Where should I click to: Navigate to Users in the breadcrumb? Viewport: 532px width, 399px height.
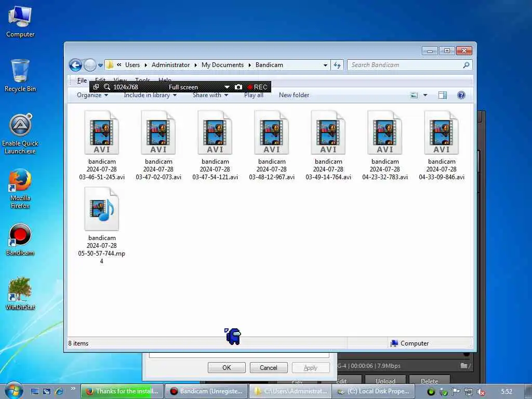(132, 65)
